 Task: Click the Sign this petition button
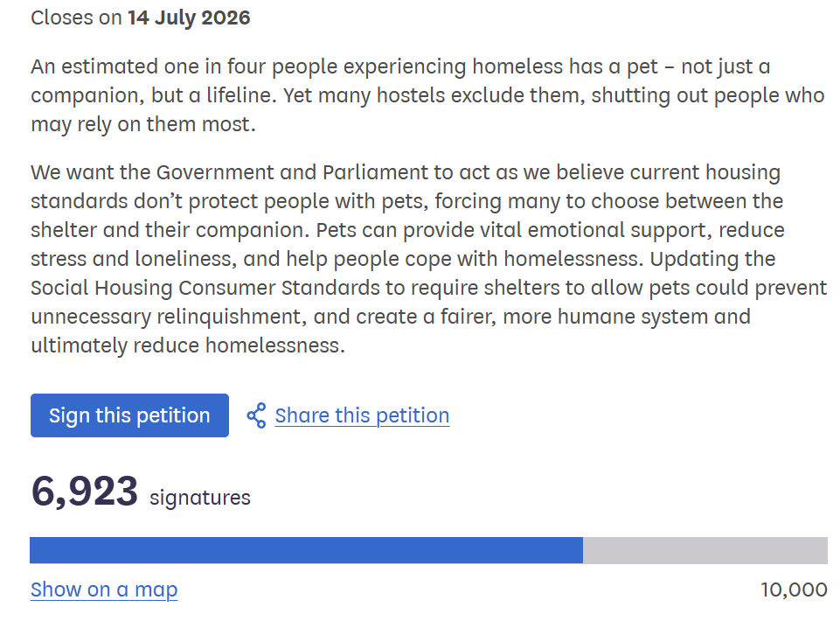click(129, 415)
